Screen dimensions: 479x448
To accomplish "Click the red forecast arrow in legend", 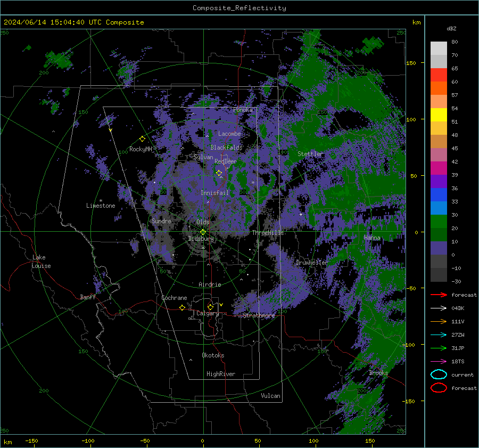I will click(x=439, y=295).
